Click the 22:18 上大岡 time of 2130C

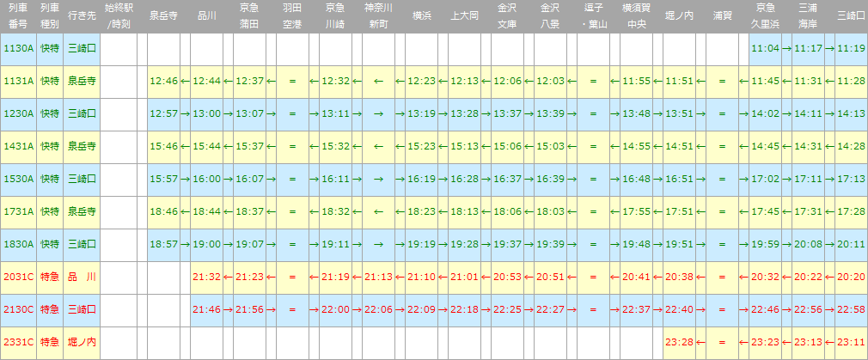coord(464,309)
